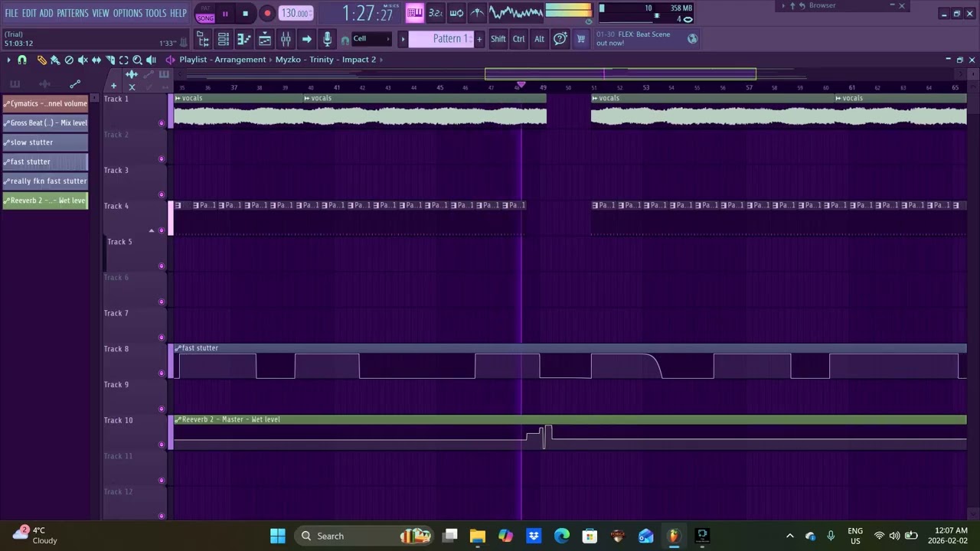Mute Track 4 using its mute dot

point(161,230)
